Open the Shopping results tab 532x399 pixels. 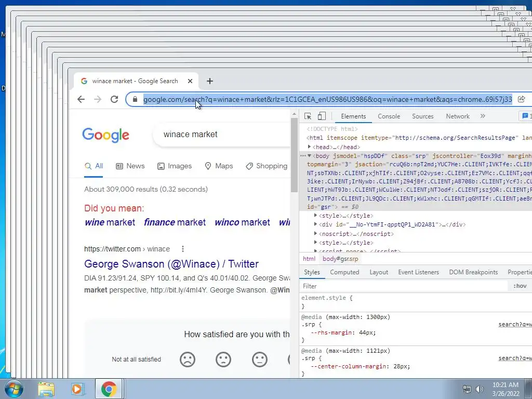[267, 166]
